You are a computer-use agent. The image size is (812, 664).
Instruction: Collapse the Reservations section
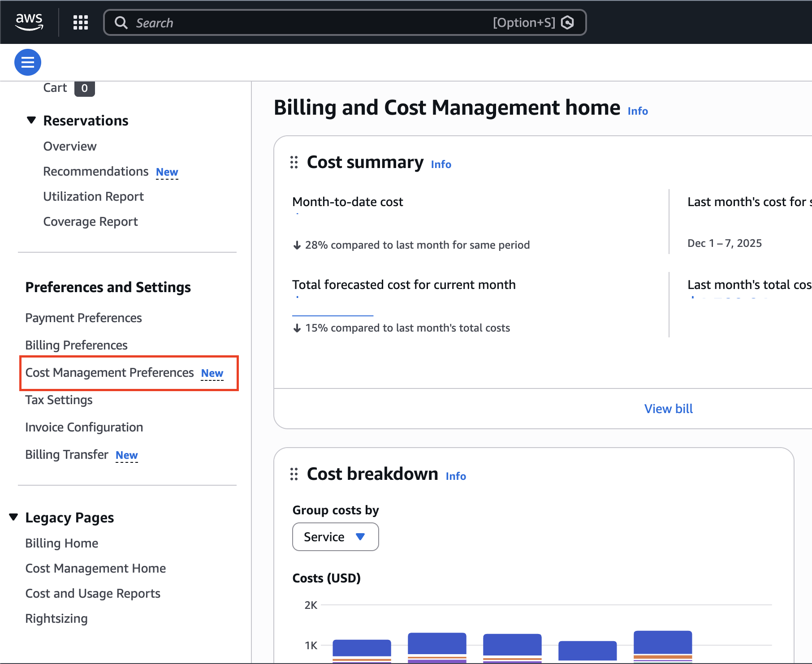31,120
